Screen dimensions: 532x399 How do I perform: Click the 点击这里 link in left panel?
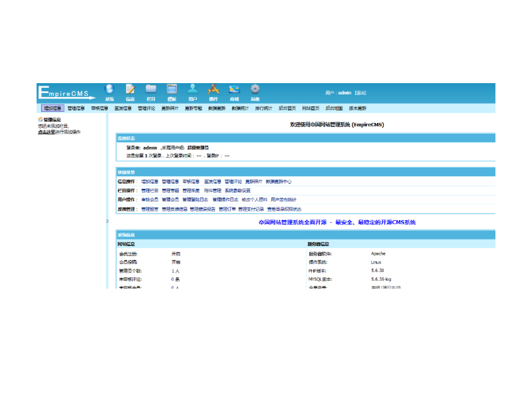47,132
